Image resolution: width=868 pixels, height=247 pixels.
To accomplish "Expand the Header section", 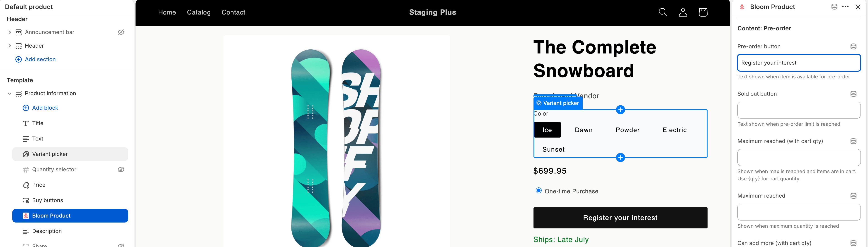I will (x=10, y=46).
